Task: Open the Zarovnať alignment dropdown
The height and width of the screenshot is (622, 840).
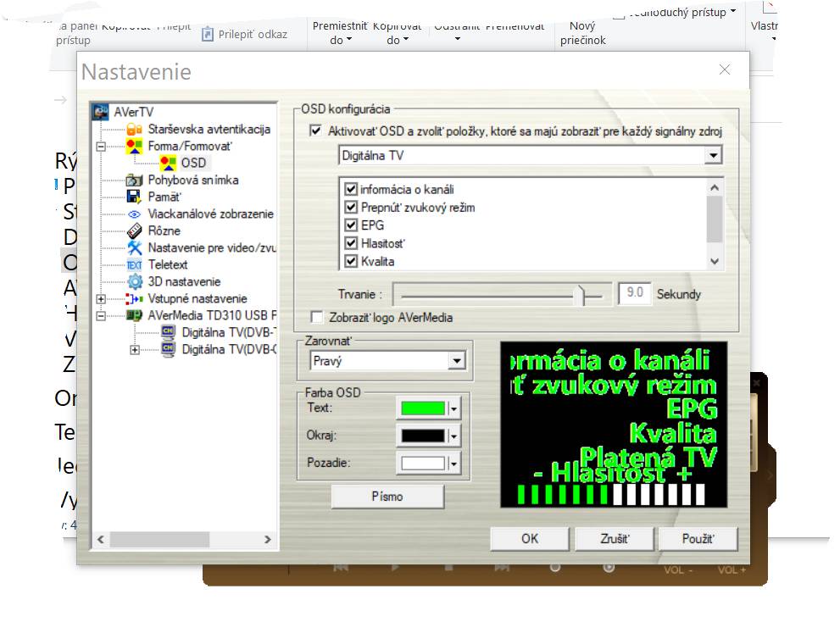Action: pyautogui.click(x=456, y=360)
